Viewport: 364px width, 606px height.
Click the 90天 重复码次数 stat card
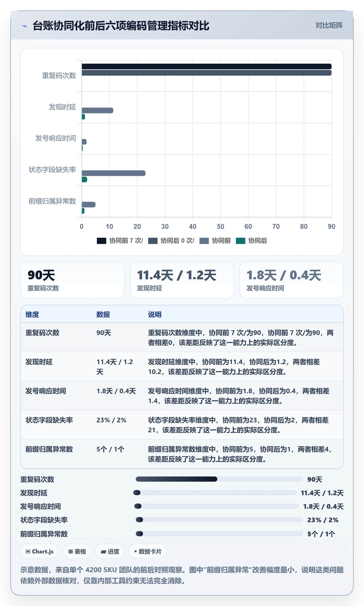73,280
